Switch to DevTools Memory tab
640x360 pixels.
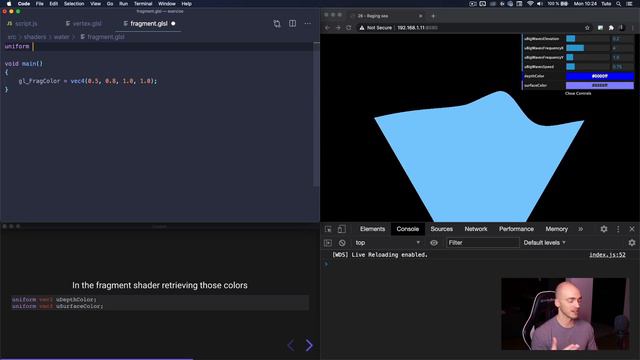(556, 229)
